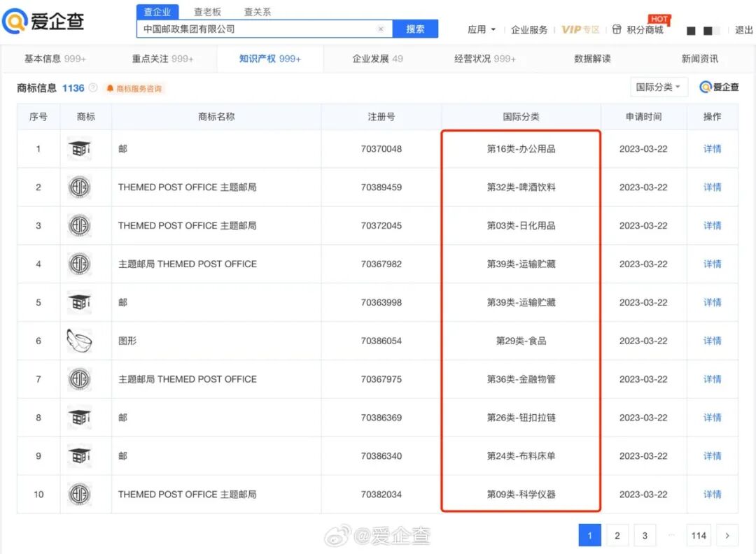Go to page 2 of results
Image resolution: width=756 pixels, height=554 pixels.
pos(617,535)
